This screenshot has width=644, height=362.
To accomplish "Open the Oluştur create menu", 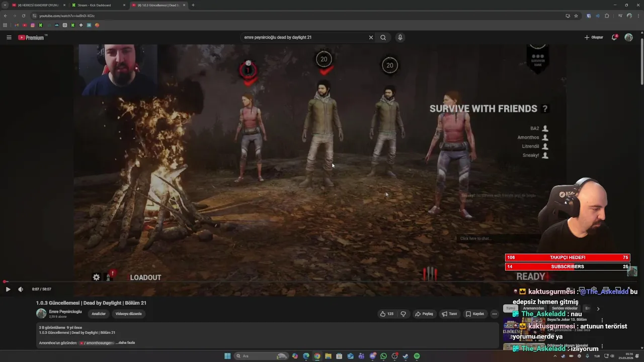I will (594, 37).
